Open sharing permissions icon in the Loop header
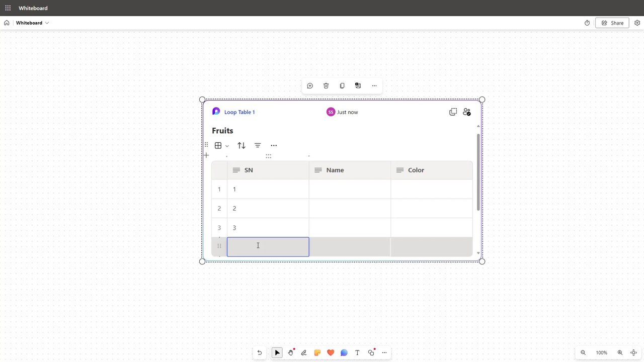 (467, 112)
